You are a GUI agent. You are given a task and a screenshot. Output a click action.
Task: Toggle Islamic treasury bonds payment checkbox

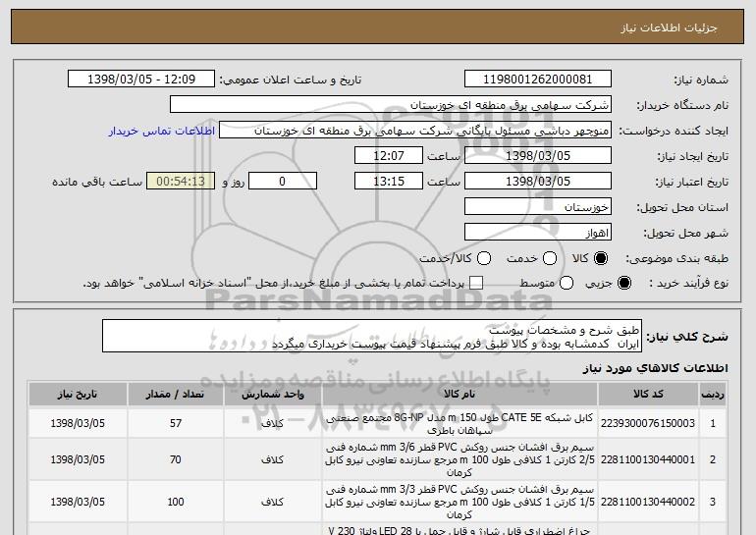pyautogui.click(x=476, y=283)
